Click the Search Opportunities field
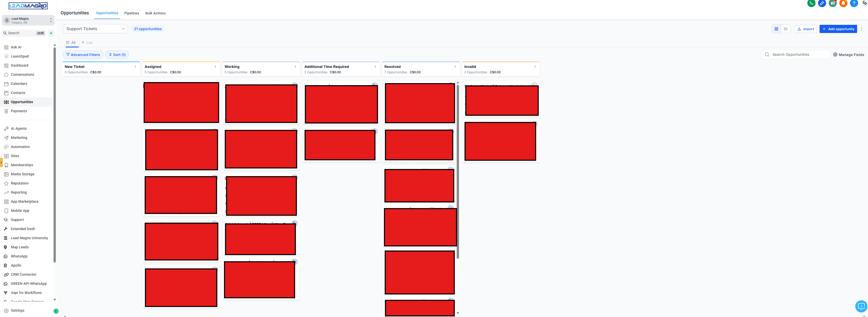 point(795,54)
